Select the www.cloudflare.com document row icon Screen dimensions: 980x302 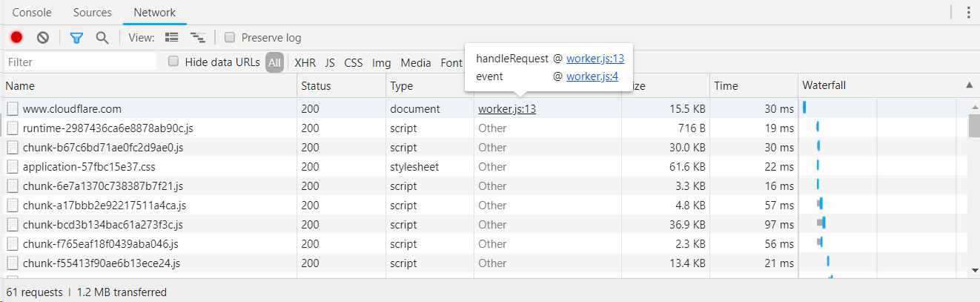click(12, 108)
